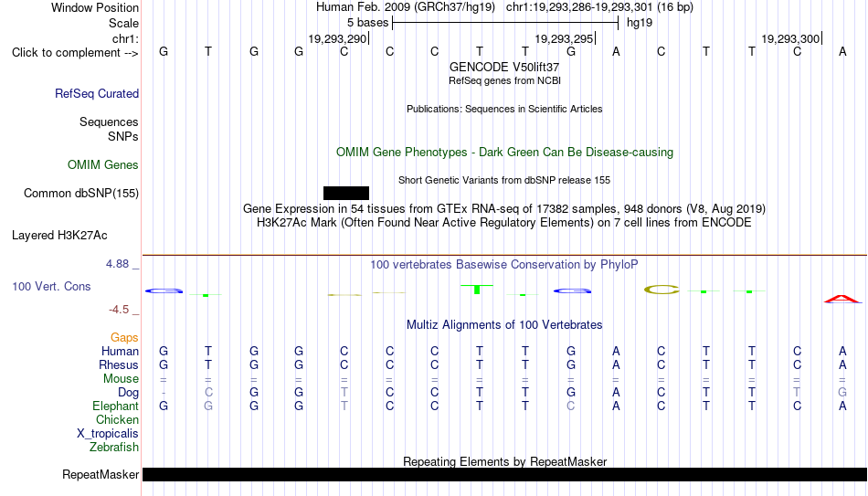Click the Elephant alignment row label
This screenshot has width=868, height=496.
116,406
